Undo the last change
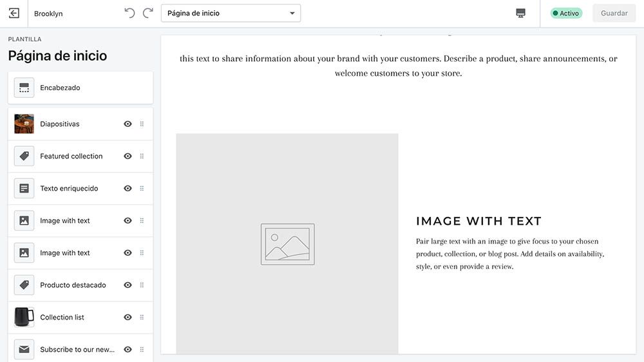This screenshot has height=362, width=644. point(129,13)
